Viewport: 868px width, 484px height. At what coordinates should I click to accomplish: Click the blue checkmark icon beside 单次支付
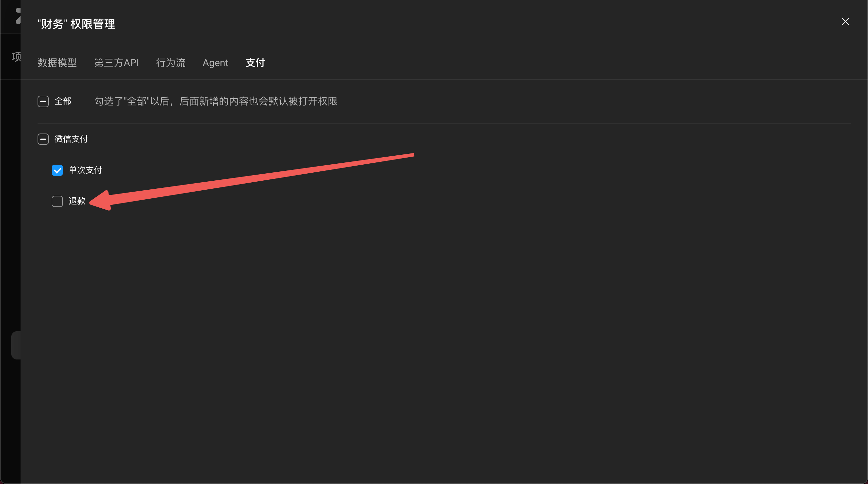click(57, 170)
